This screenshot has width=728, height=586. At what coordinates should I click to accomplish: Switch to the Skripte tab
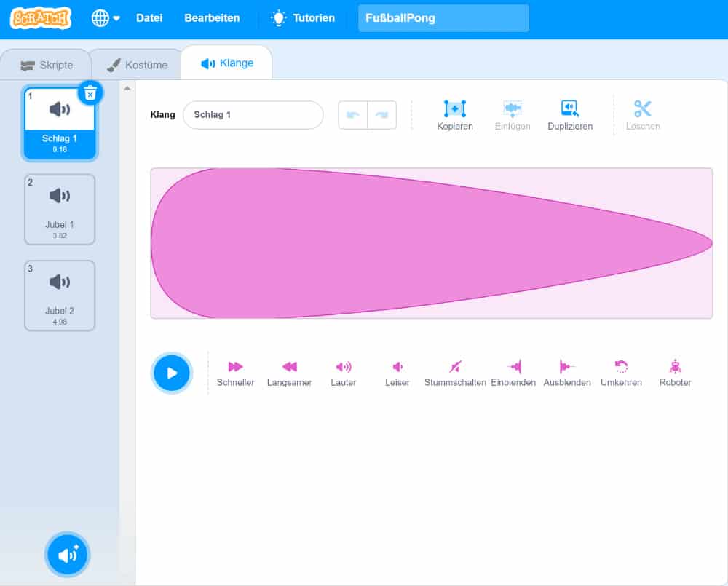pyautogui.click(x=47, y=65)
